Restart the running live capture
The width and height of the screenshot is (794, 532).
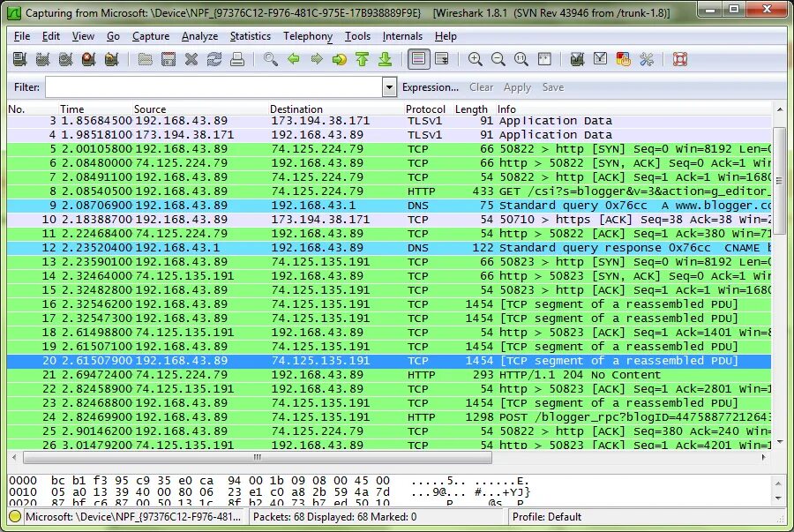pyautogui.click(x=111, y=59)
